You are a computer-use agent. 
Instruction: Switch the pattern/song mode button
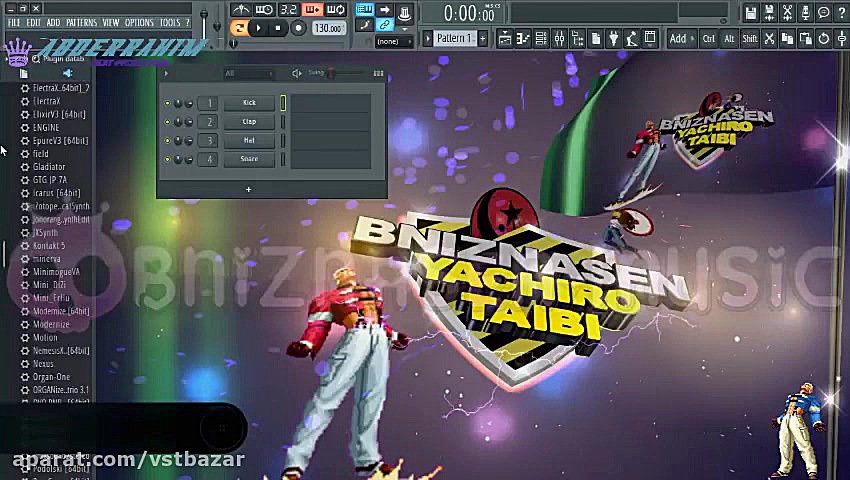click(239, 28)
